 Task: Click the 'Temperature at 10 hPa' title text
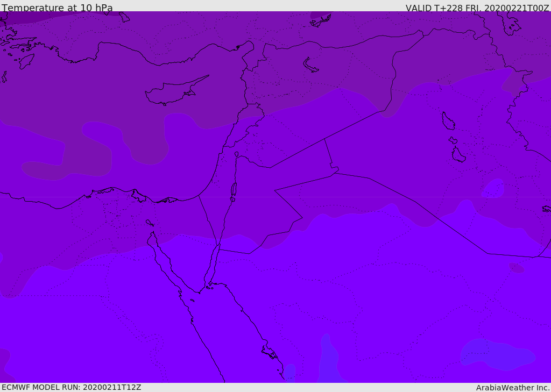57,8
